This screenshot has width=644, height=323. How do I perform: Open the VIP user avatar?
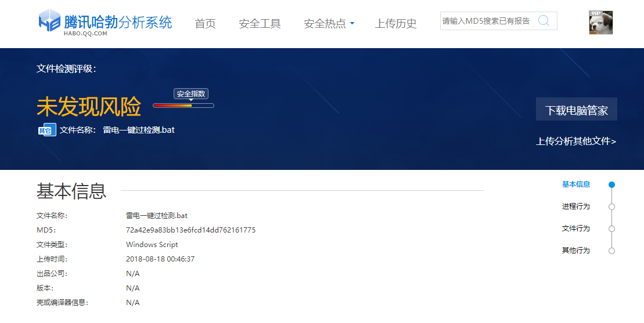(600, 23)
